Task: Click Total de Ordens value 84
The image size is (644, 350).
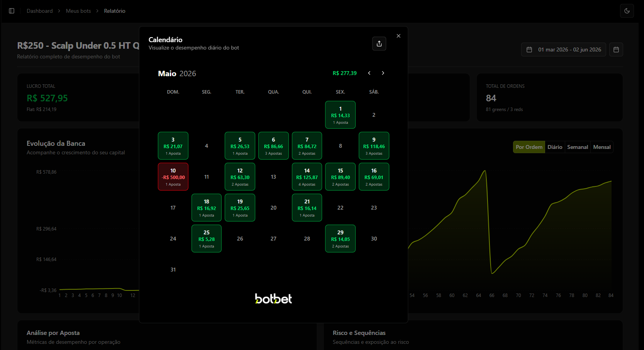Action: tap(491, 98)
